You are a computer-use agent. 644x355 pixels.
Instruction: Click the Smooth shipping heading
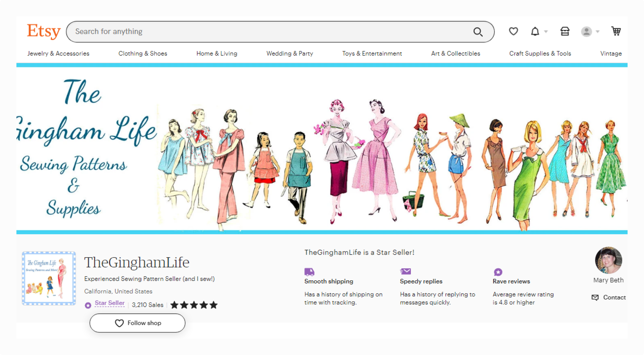(x=329, y=281)
